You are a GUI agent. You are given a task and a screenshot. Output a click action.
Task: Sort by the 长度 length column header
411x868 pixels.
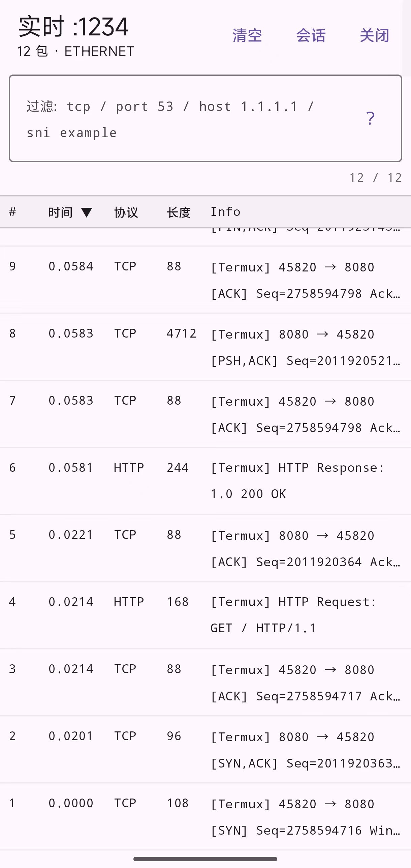179,212
